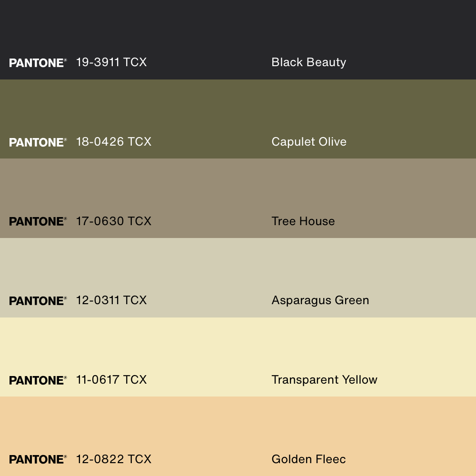Click the code text 18-0426 TCX
Screen dimensions: 476x476
pyautogui.click(x=114, y=142)
